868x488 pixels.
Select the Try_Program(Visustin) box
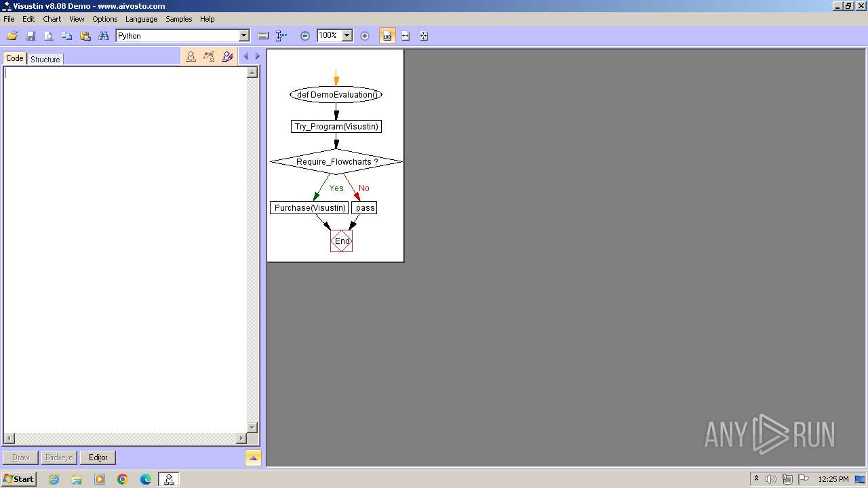click(336, 127)
